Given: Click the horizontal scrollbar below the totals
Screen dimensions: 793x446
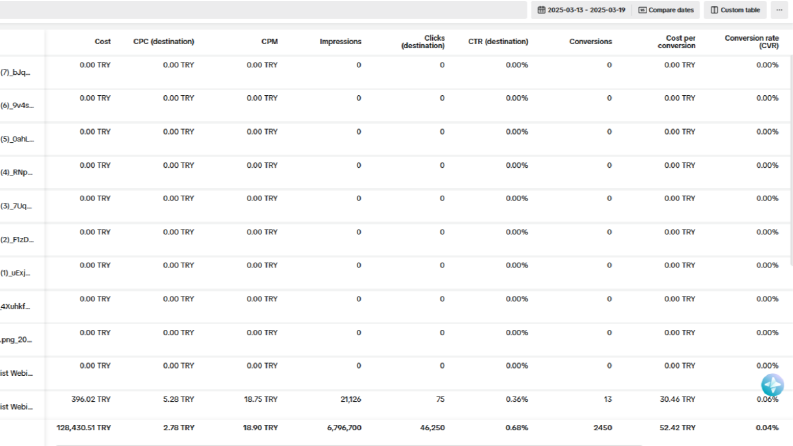Looking at the screenshot, I should tap(349, 445).
